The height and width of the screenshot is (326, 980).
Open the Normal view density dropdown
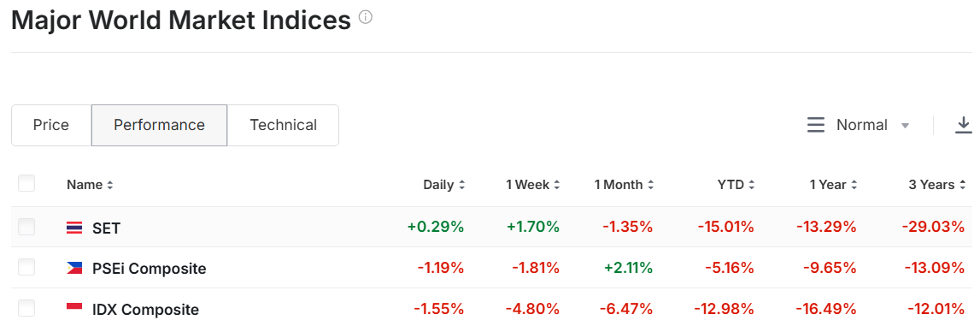(x=873, y=125)
